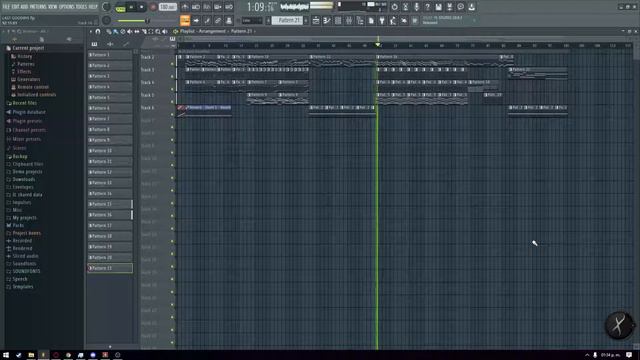Screen dimensions: 640x360
Task: Open the Line snap dropdown
Action: [252, 20]
